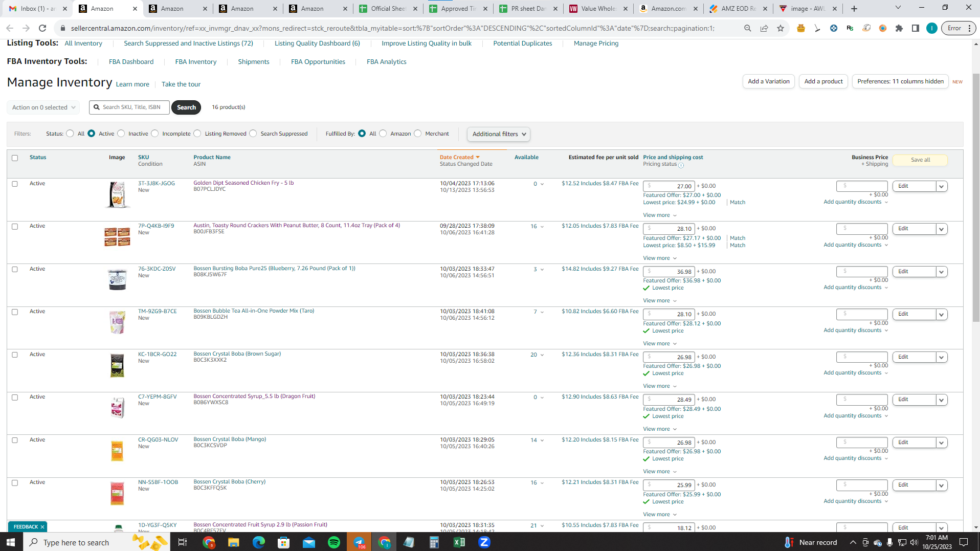
Task: Open new browser tab plus button
Action: coord(854,9)
